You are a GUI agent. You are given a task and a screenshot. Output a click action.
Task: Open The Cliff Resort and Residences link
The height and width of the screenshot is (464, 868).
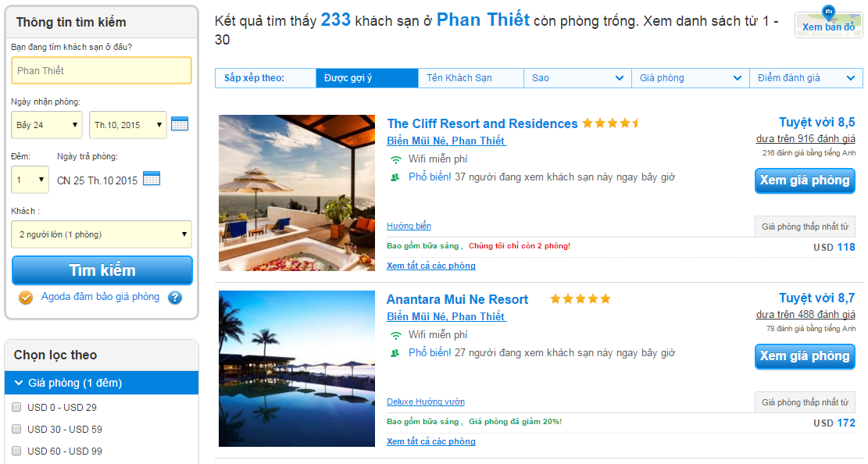pos(482,123)
